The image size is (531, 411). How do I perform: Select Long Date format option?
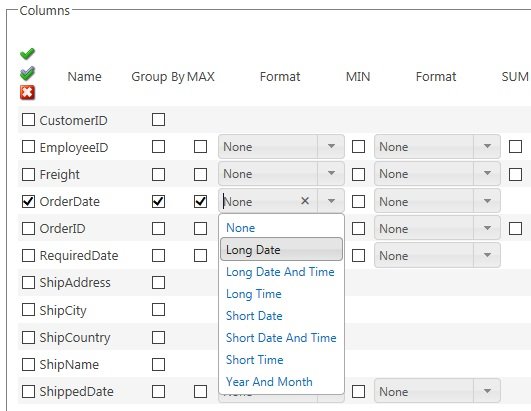click(281, 250)
